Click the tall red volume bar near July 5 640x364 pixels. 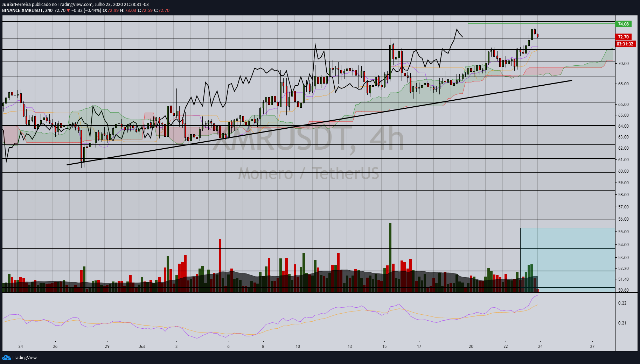[220, 266]
